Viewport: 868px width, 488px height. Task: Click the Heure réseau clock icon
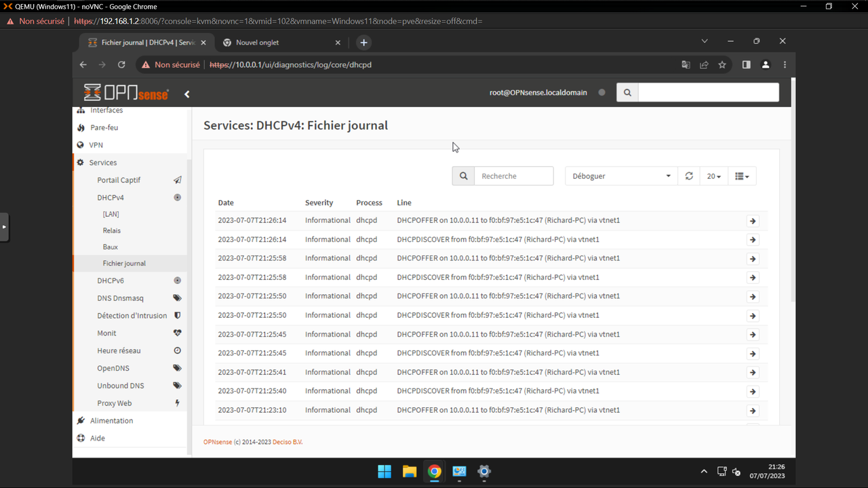click(x=177, y=351)
